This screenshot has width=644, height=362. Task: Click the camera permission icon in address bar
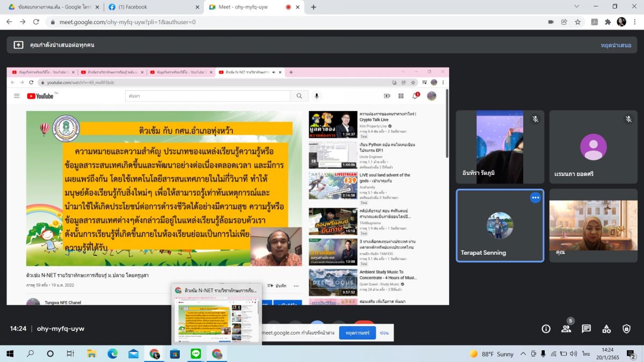pos(551,22)
